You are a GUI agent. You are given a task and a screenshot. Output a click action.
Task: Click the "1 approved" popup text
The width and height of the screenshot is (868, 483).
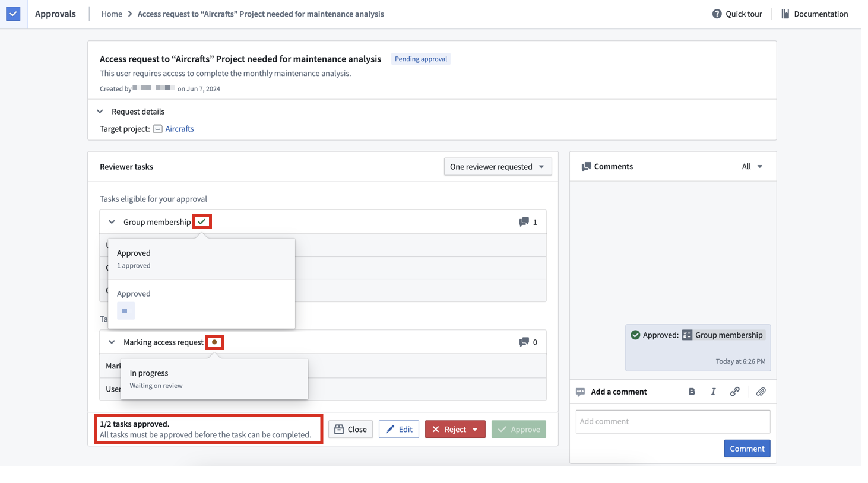(134, 266)
